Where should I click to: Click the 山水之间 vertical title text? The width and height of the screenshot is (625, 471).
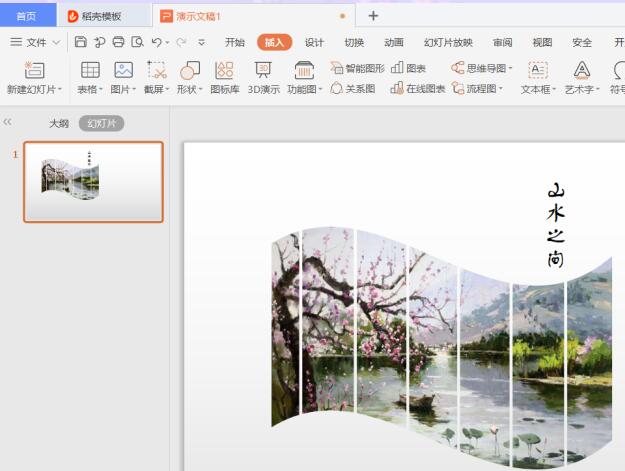(x=556, y=225)
